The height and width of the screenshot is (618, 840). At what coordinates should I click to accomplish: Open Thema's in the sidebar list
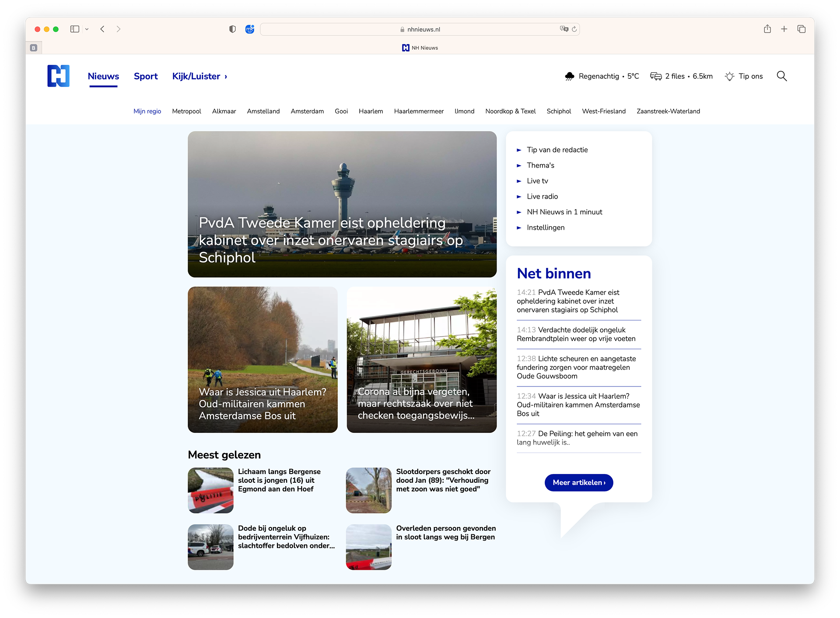click(540, 165)
